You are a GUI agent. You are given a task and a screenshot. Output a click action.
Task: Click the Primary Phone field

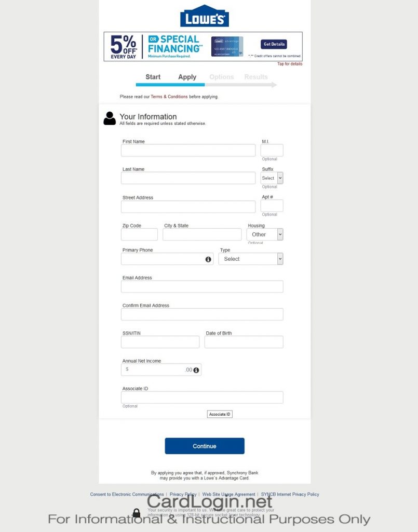(167, 259)
